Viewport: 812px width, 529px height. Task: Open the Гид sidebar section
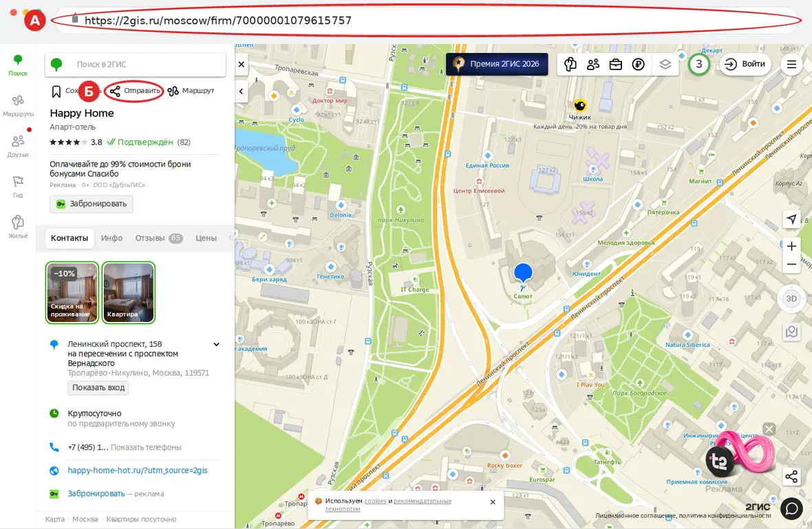(x=18, y=187)
